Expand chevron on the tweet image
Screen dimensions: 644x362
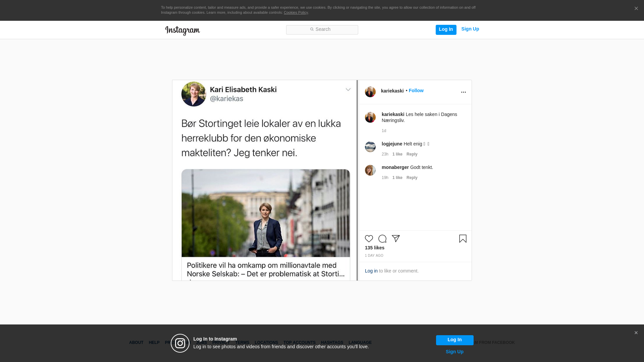point(348,89)
